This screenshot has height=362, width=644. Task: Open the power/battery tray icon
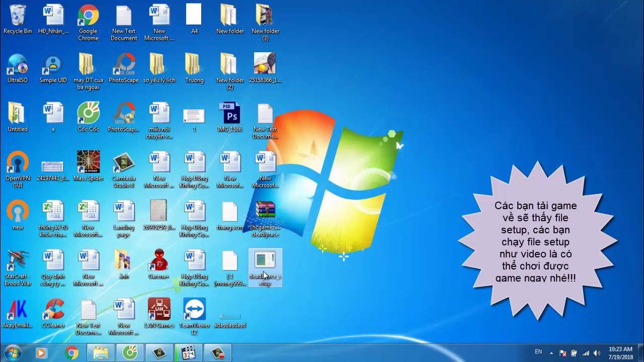pos(574,353)
